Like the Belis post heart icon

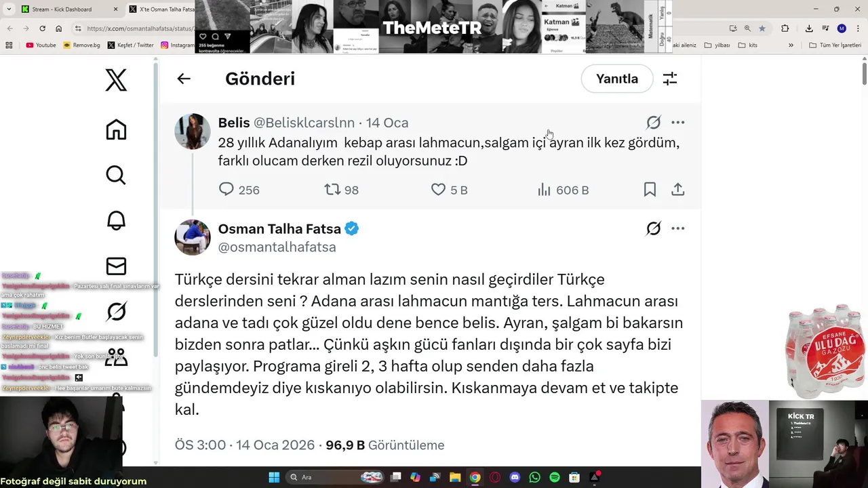point(438,190)
